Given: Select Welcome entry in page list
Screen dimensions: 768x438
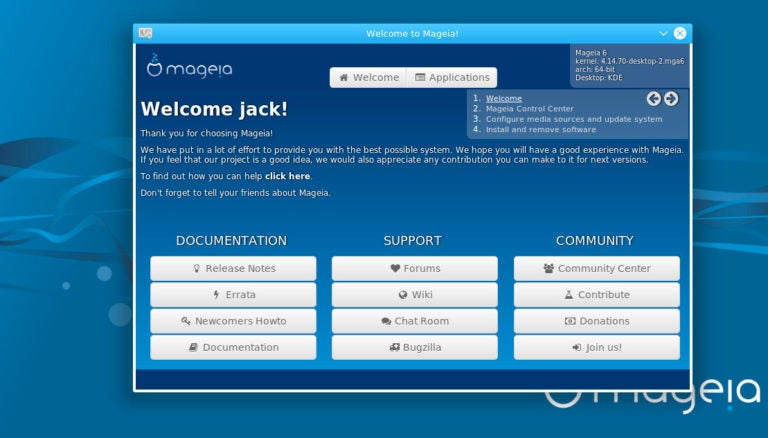Looking at the screenshot, I should 504,98.
